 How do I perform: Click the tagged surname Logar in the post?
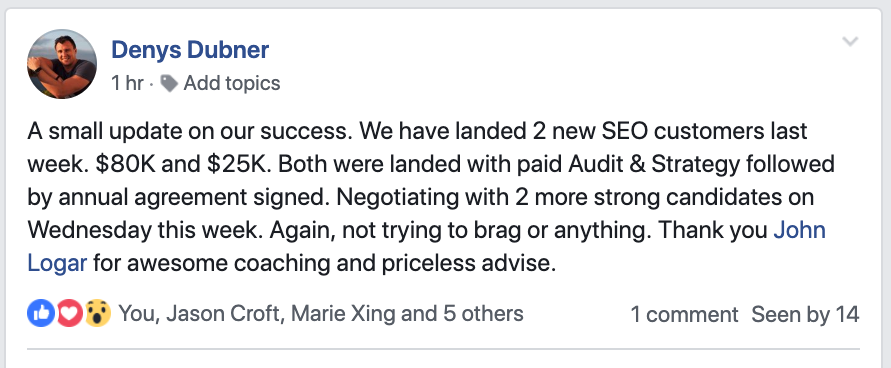(x=57, y=264)
